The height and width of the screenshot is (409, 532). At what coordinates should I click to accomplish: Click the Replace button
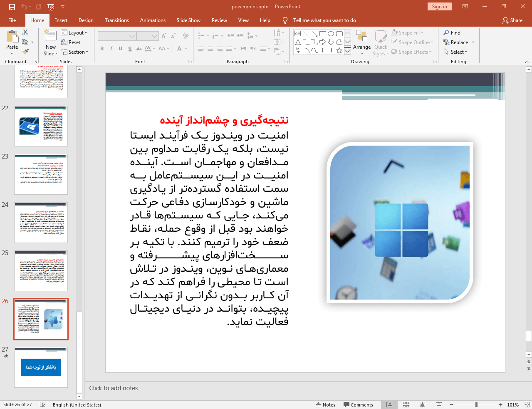coord(456,42)
